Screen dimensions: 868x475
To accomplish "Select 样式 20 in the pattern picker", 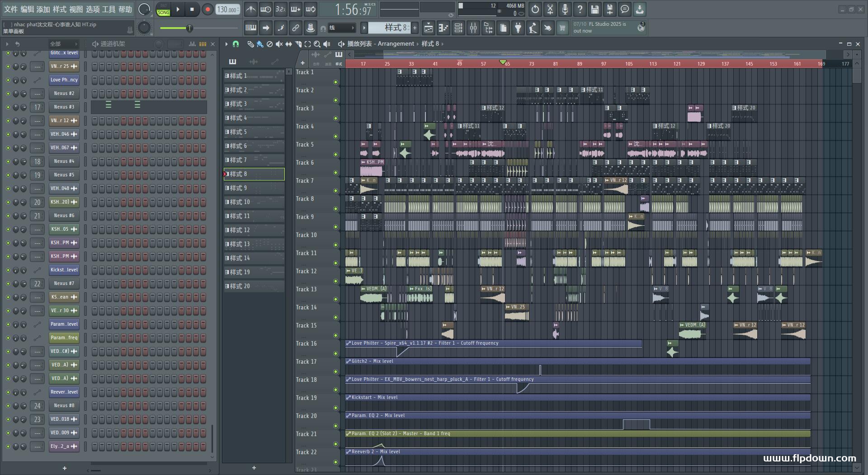I will pos(254,286).
